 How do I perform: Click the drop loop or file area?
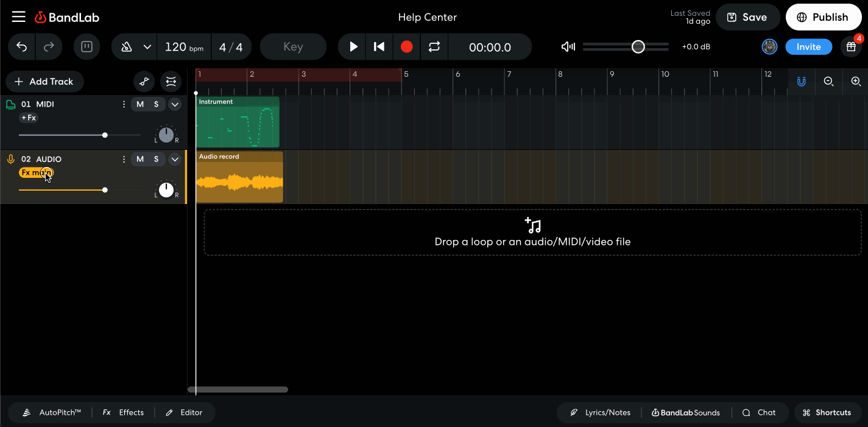532,232
